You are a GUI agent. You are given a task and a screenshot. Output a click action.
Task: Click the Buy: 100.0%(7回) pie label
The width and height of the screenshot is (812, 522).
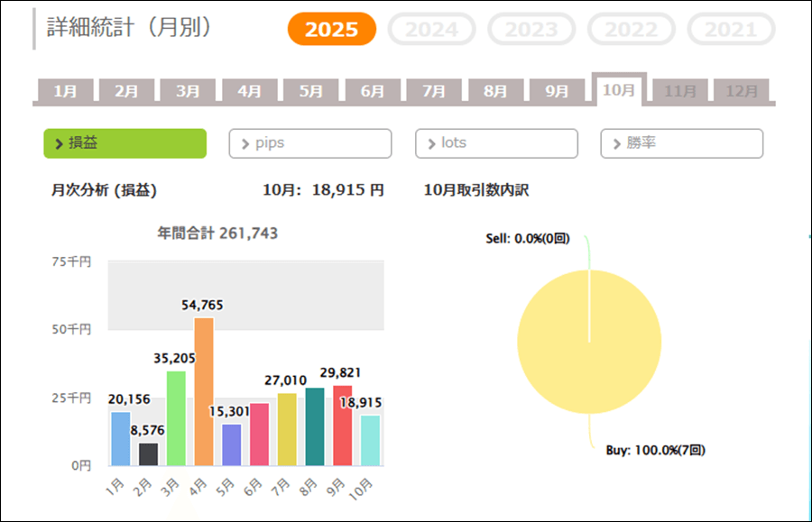(655, 450)
